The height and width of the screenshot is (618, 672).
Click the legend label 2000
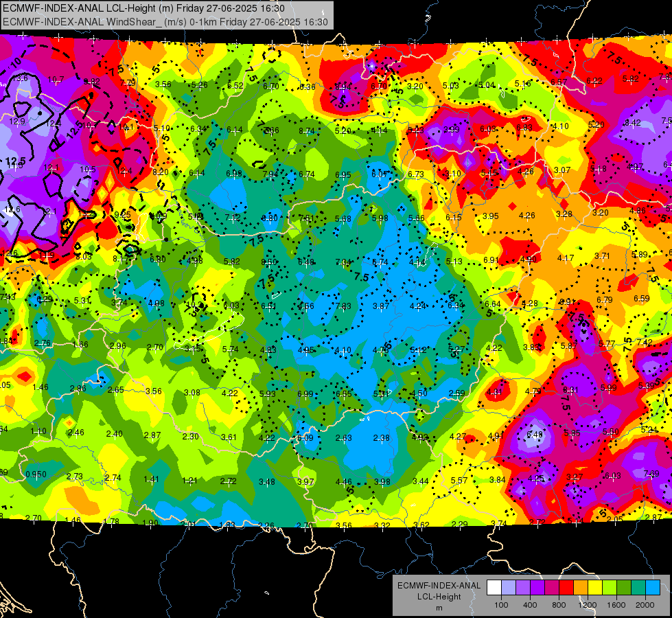[x=645, y=605]
